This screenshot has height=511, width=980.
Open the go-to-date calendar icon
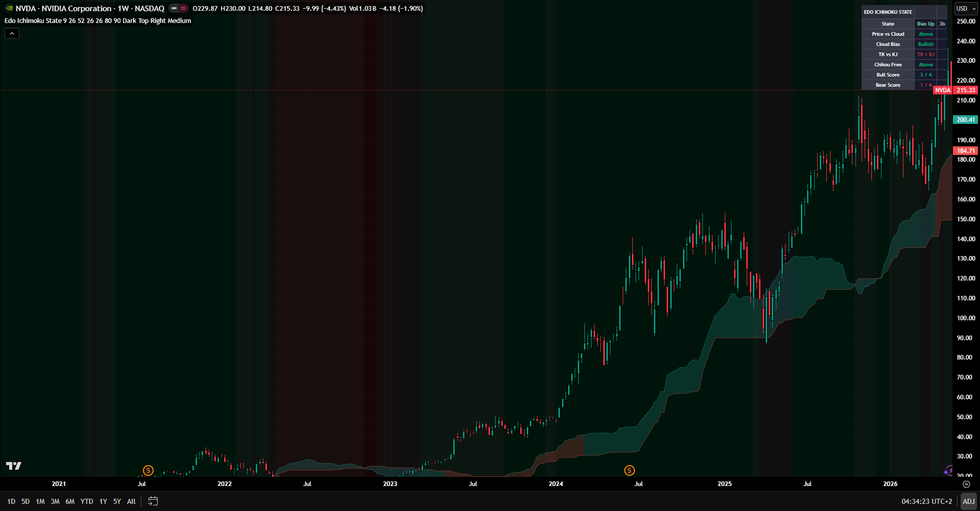[x=153, y=501]
